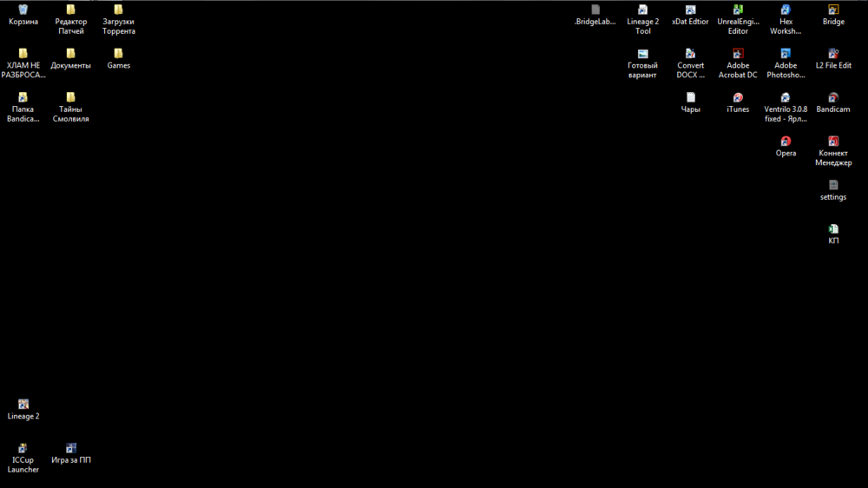Click the Редактор Патчей folder
The width and height of the screenshot is (868, 488).
coord(71,10)
